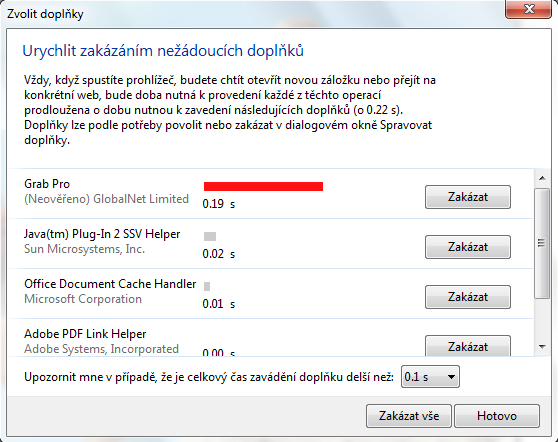Image resolution: width=558 pixels, height=442 pixels.
Task: Click the scrollbar up arrow
Action: pyautogui.click(x=542, y=178)
